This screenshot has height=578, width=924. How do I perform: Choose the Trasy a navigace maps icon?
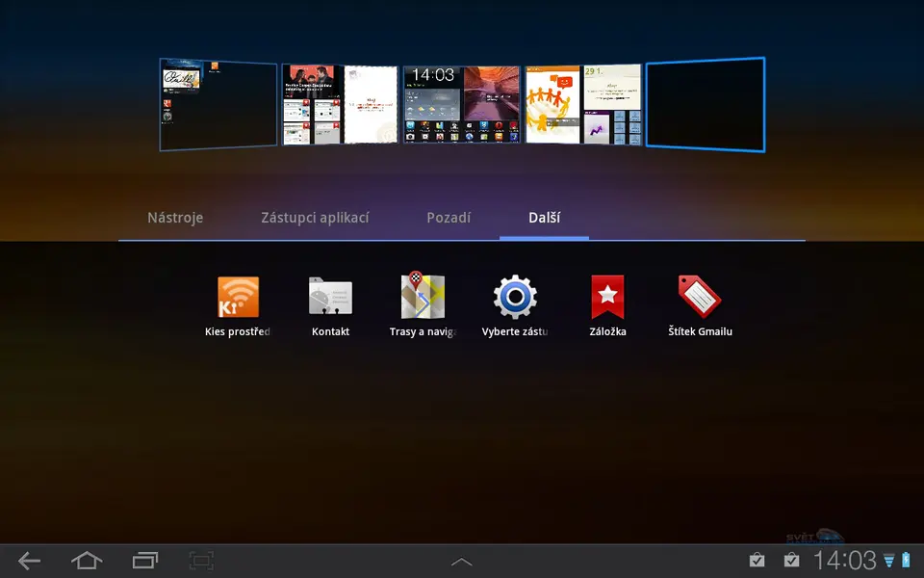[x=423, y=297]
